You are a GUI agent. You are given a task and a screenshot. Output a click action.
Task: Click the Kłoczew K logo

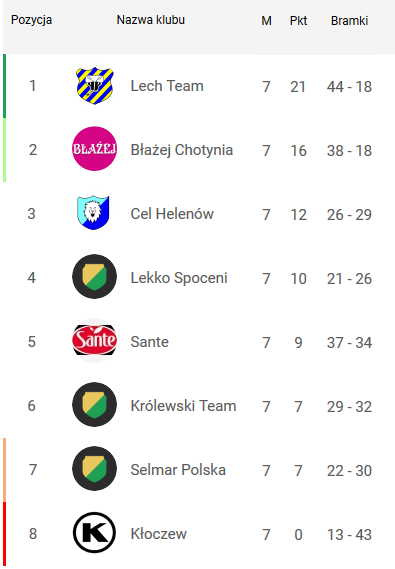click(x=95, y=532)
